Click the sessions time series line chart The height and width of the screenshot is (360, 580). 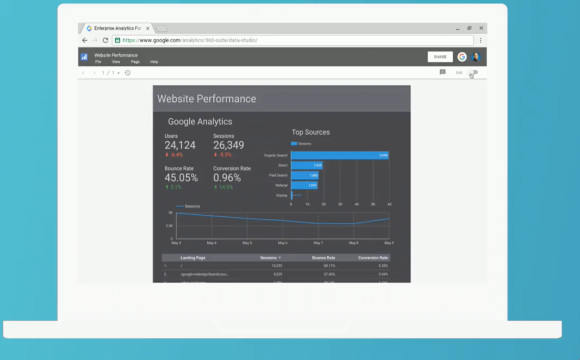[283, 226]
